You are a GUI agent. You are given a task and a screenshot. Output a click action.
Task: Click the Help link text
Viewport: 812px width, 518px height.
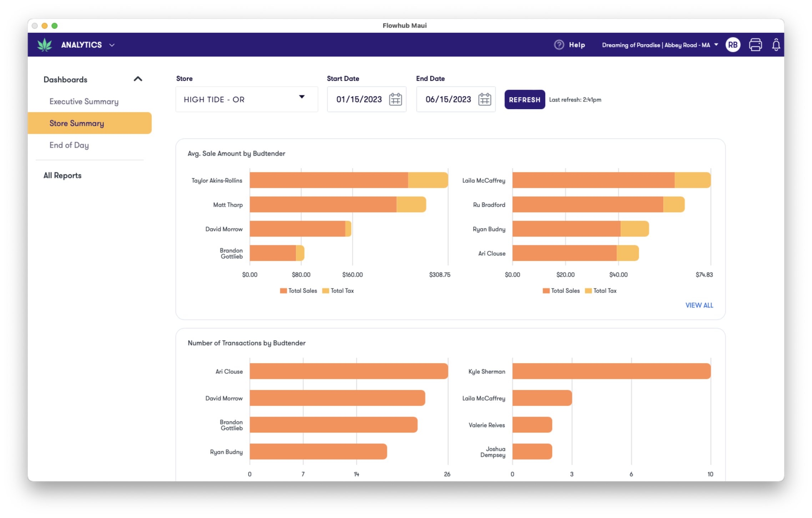tap(577, 45)
